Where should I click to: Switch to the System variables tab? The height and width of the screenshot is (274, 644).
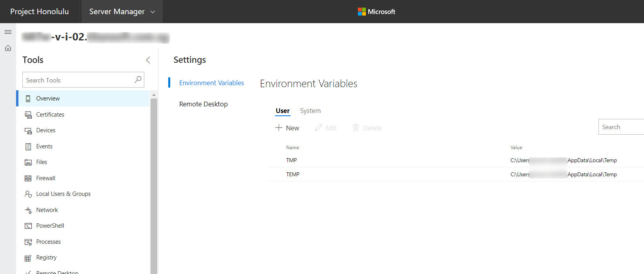(x=310, y=111)
